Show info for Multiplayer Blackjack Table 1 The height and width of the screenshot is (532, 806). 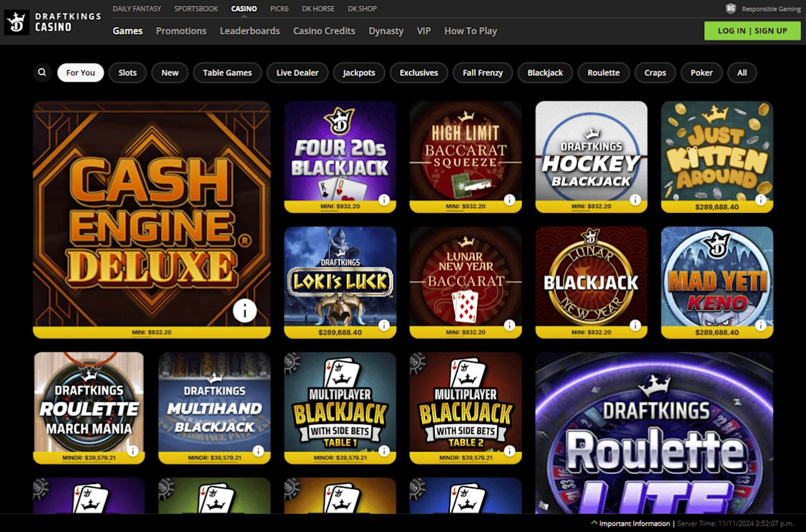click(384, 450)
